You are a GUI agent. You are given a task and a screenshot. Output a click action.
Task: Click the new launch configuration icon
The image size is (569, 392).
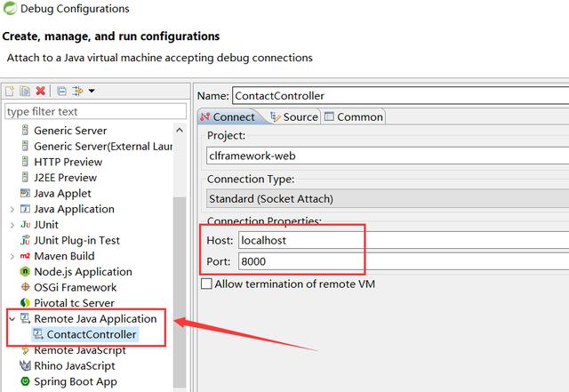10,91
